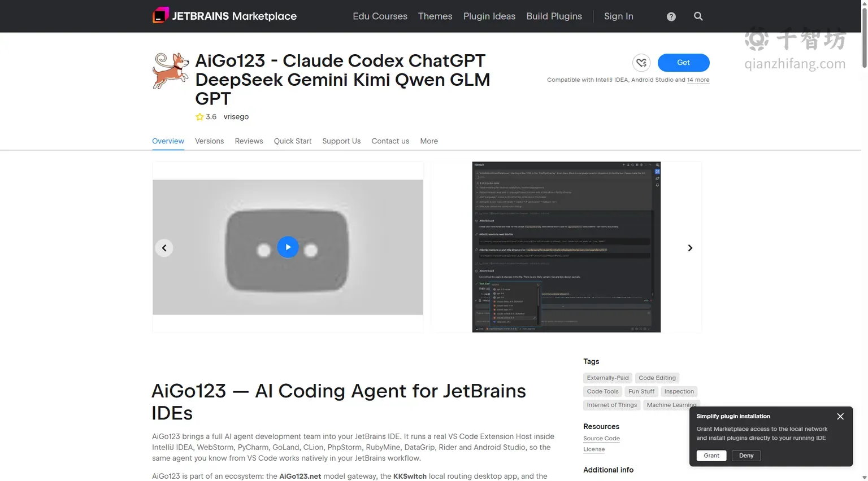
Task: Click the Grant button
Action: pyautogui.click(x=711, y=456)
